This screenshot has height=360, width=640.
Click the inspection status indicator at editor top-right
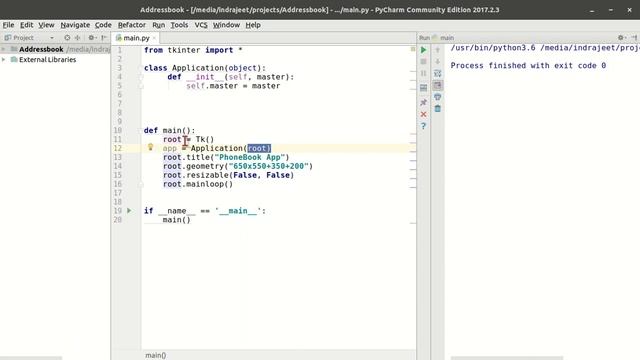tap(413, 49)
